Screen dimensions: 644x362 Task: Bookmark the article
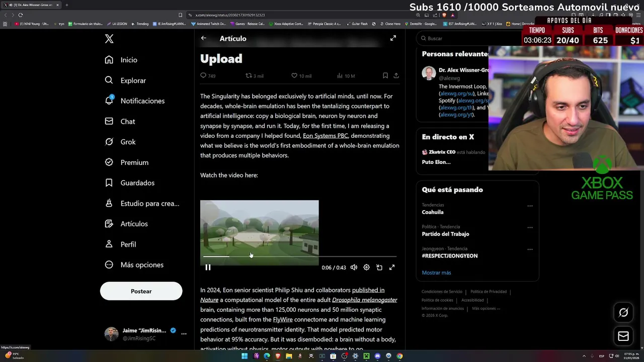point(385,76)
